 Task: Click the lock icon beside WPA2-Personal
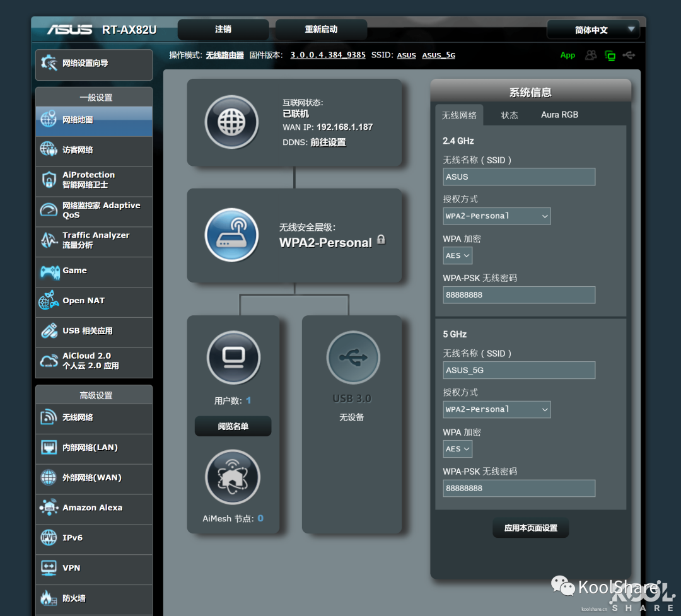381,240
